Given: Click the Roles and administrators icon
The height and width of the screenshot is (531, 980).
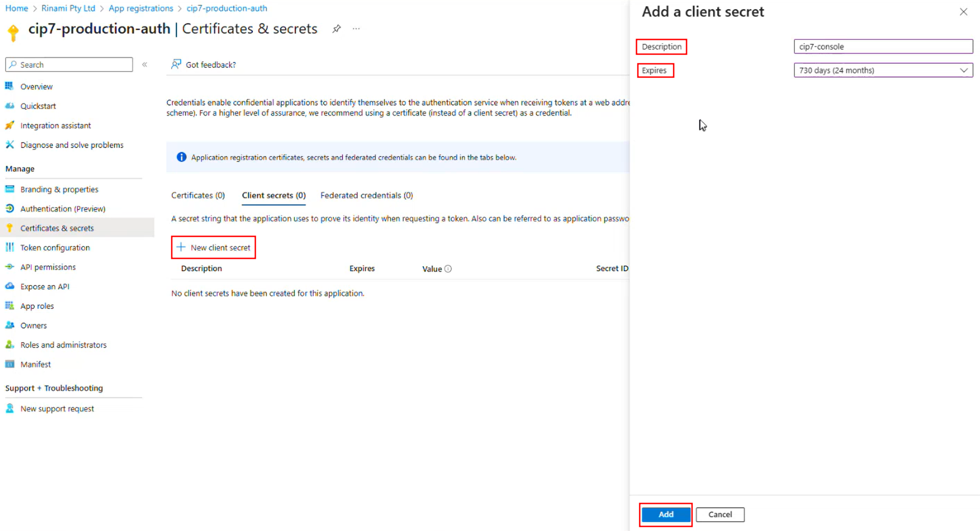Looking at the screenshot, I should point(9,344).
